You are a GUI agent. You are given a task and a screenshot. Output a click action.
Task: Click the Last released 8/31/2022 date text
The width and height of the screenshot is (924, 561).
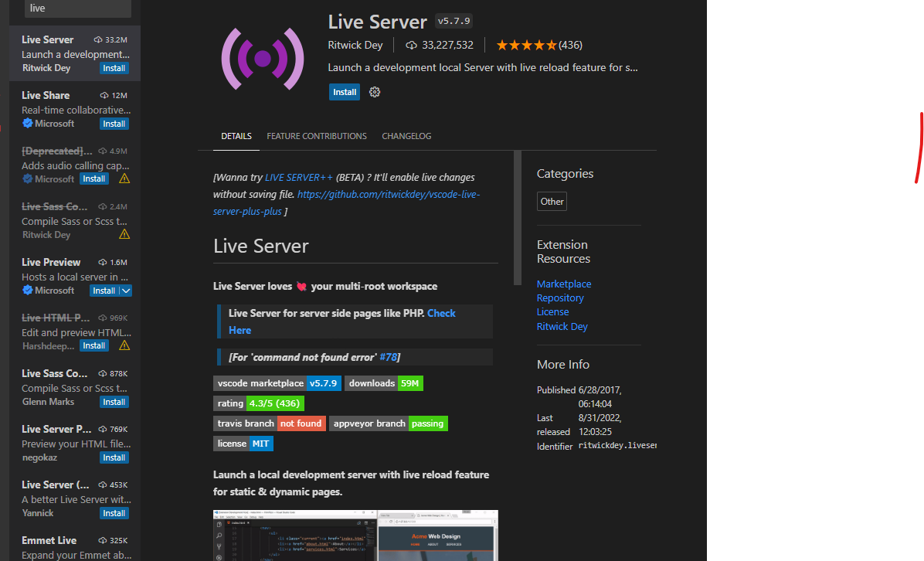(x=600, y=425)
